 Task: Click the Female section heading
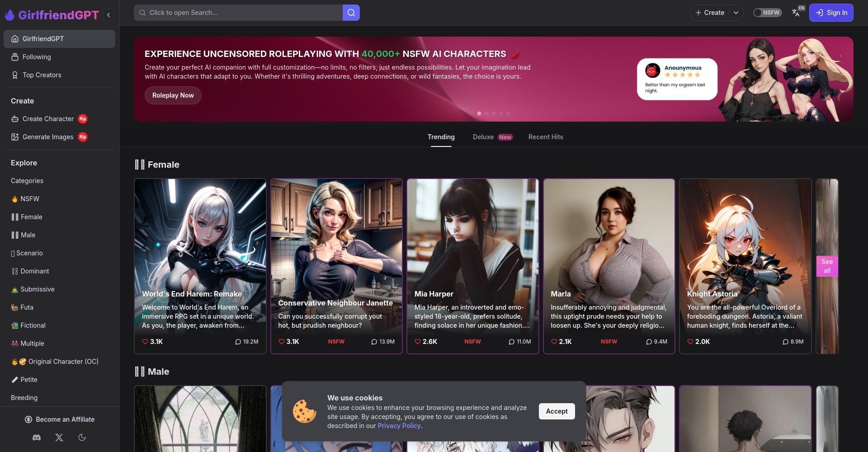pyautogui.click(x=157, y=165)
